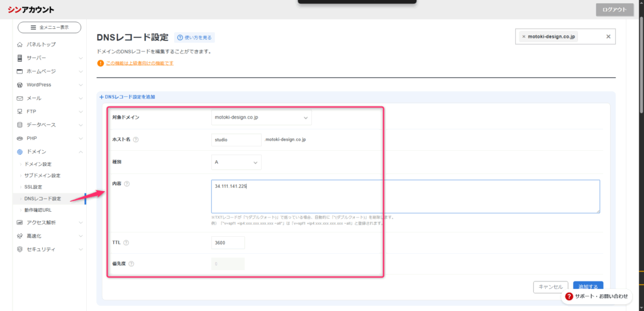
Task: Click the help icon next to TTL
Action: click(126, 243)
